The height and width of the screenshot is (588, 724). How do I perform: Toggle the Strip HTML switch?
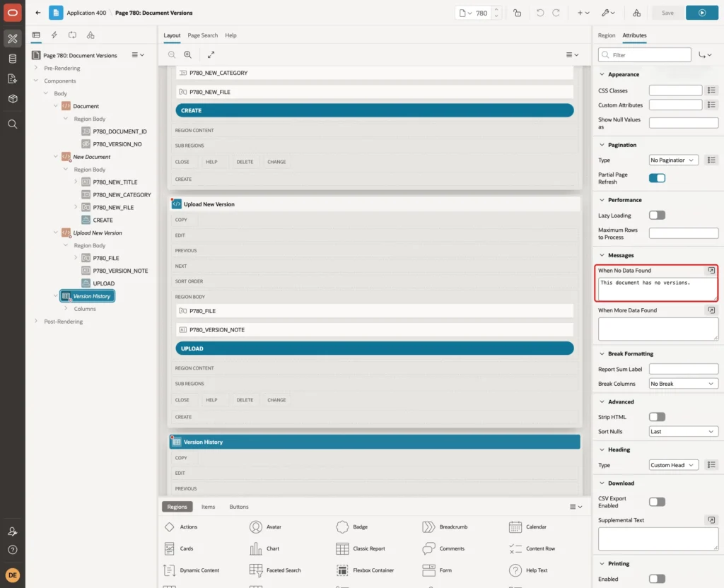[657, 417]
